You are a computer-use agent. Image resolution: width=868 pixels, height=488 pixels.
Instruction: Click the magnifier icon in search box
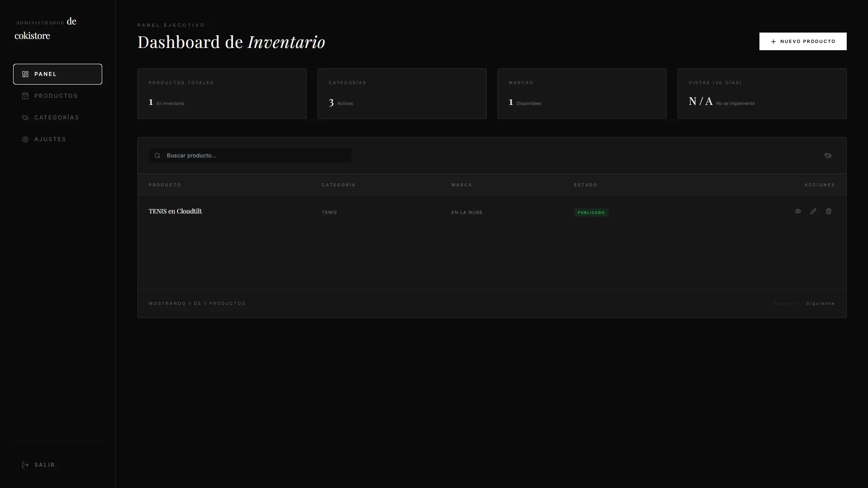click(157, 156)
